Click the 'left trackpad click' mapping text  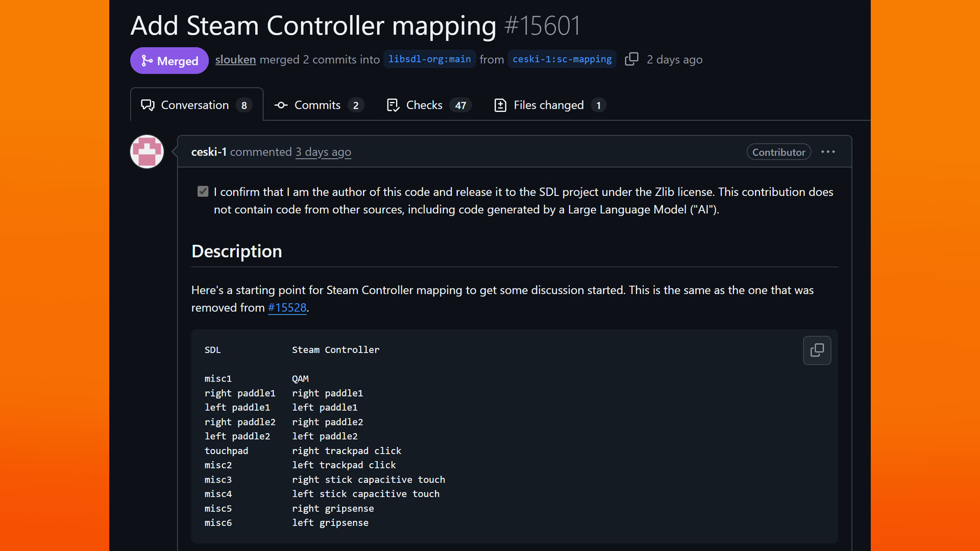click(344, 465)
